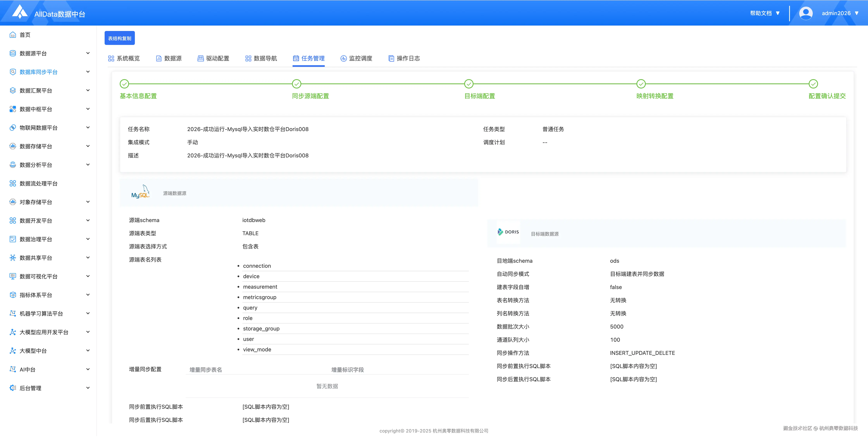Click the 基本信息配置 step circle
Viewport: 868px width, 441px height.
tap(124, 84)
